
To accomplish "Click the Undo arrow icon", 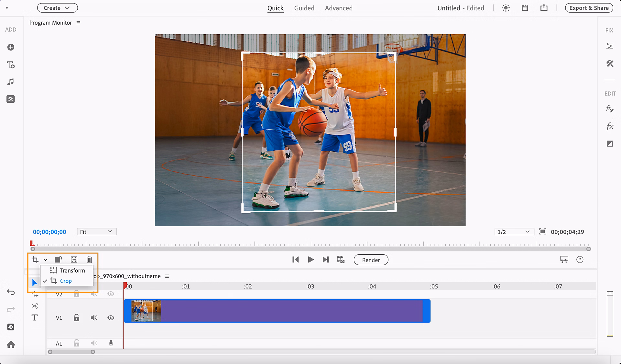I will pyautogui.click(x=11, y=292).
